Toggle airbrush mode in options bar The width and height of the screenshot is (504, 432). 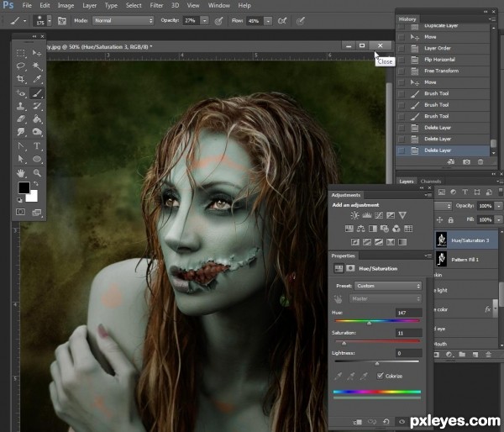[x=282, y=21]
